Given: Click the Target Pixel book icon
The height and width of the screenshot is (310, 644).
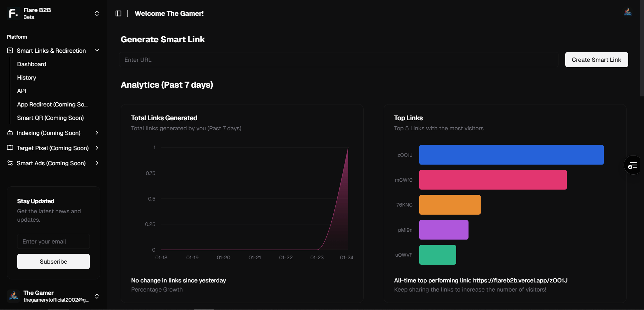Looking at the screenshot, I should 10,148.
